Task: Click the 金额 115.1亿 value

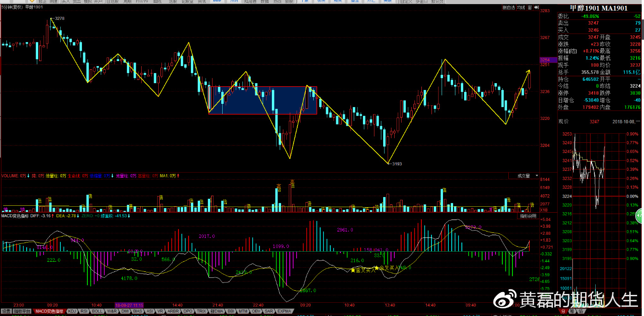Action: click(x=632, y=72)
